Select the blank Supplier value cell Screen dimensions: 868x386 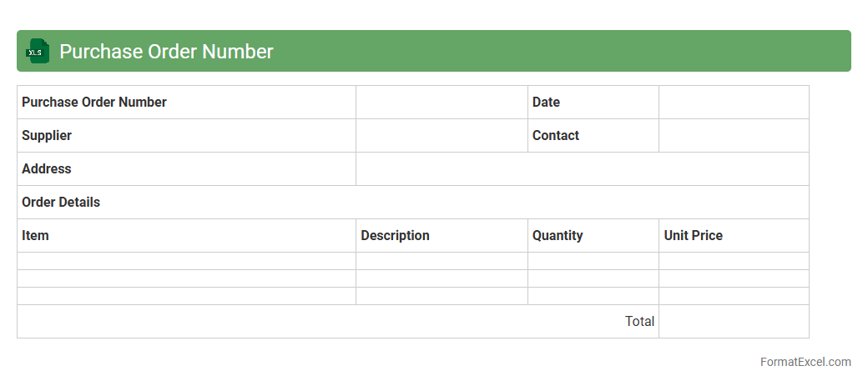(442, 136)
